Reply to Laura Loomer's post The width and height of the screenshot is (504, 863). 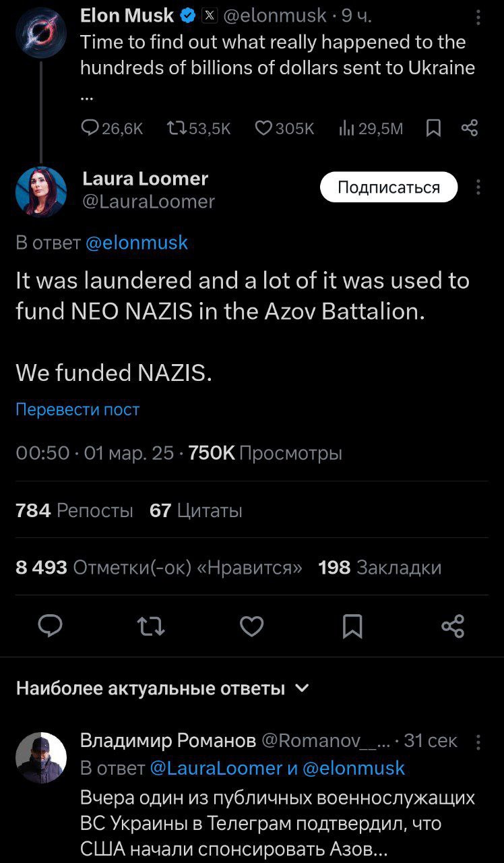pos(51,627)
